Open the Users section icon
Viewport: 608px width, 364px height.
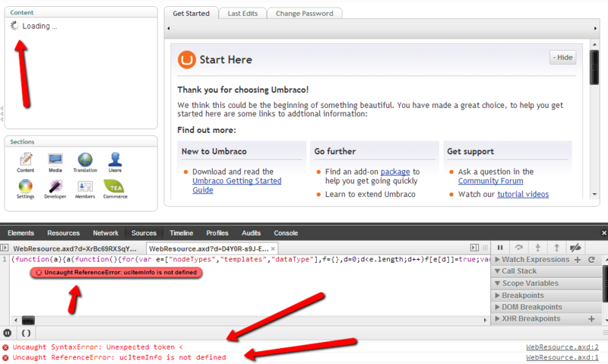pos(116,162)
